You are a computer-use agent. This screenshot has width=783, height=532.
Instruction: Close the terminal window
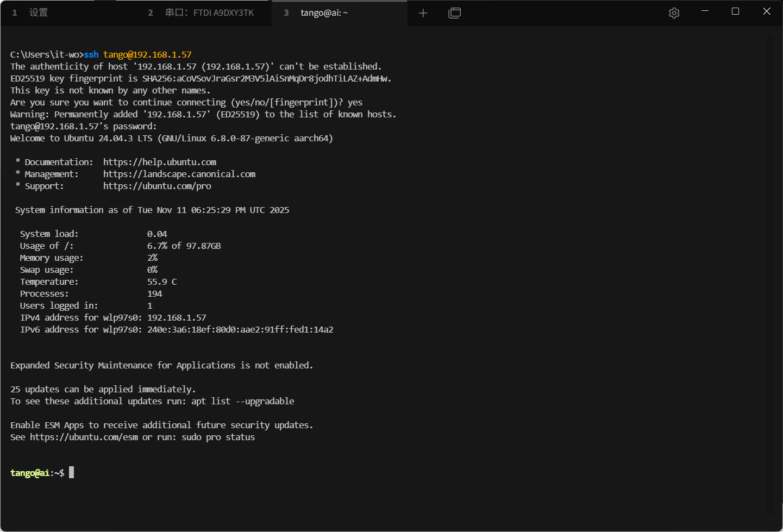coord(766,11)
